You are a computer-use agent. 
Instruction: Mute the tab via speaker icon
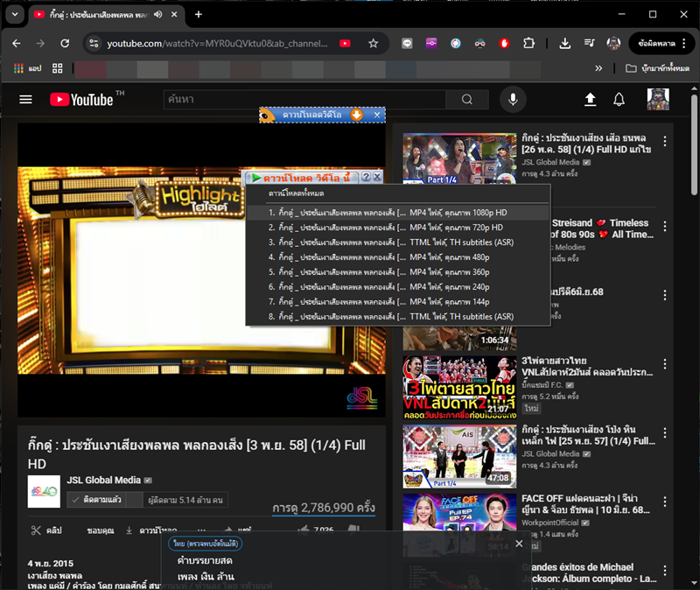coord(158,14)
